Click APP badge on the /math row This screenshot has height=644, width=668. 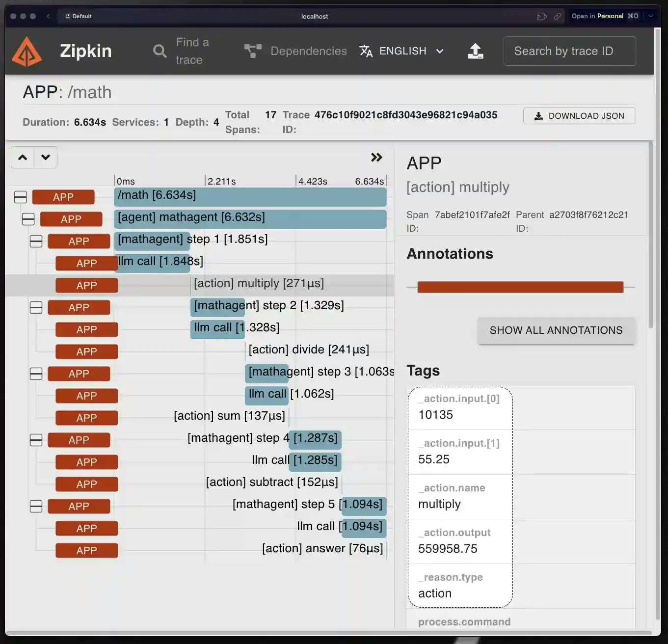point(63,197)
